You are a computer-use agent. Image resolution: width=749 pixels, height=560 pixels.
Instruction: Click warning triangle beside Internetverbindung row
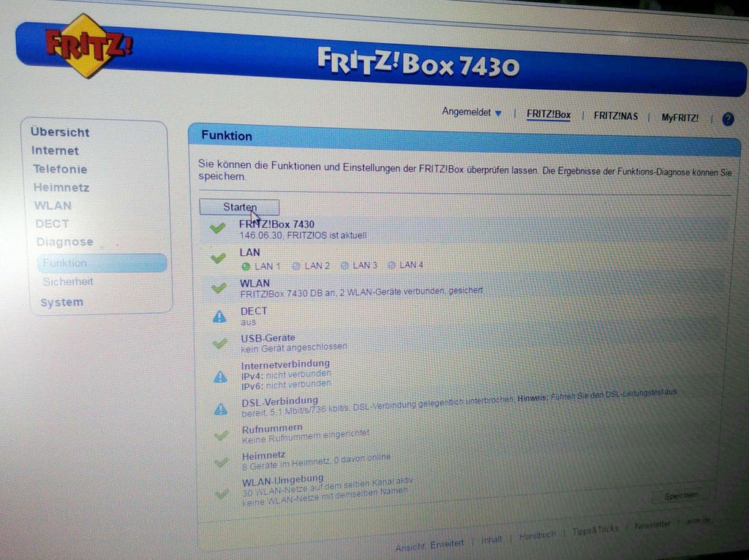tap(220, 377)
